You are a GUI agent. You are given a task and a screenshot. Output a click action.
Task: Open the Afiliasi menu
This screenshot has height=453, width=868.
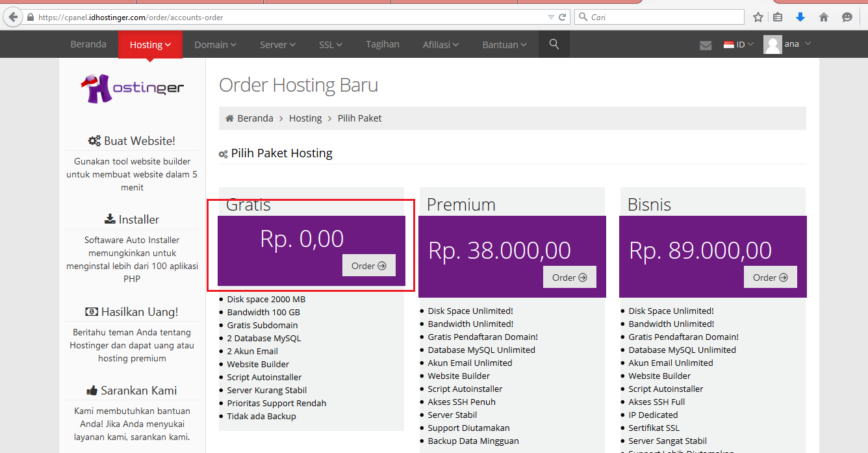point(440,44)
